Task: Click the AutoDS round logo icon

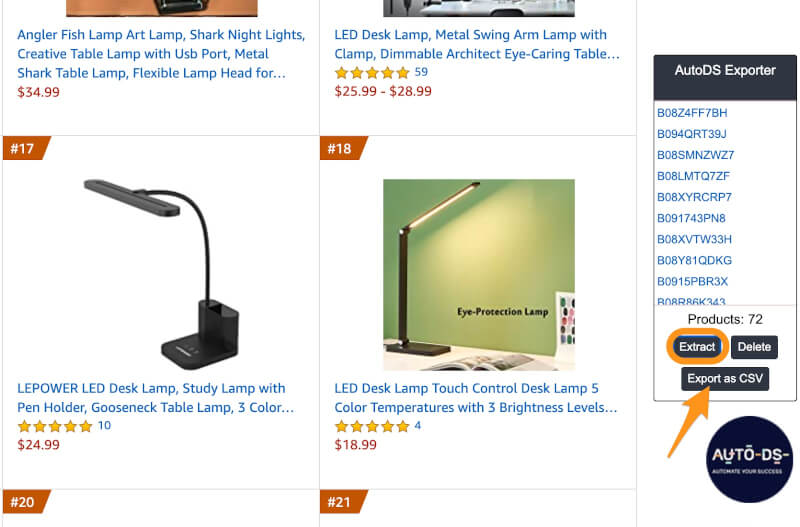Action: click(x=749, y=458)
